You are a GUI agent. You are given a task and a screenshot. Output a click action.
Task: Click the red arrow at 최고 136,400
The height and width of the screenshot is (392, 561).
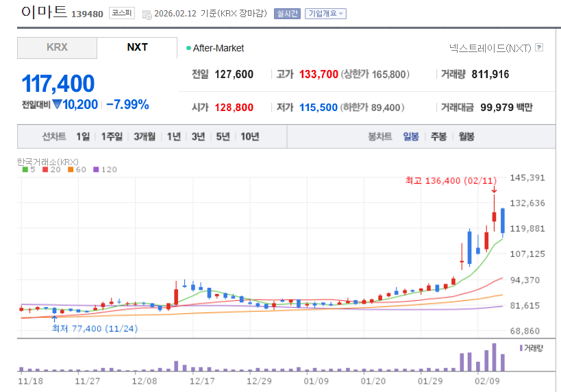(494, 190)
